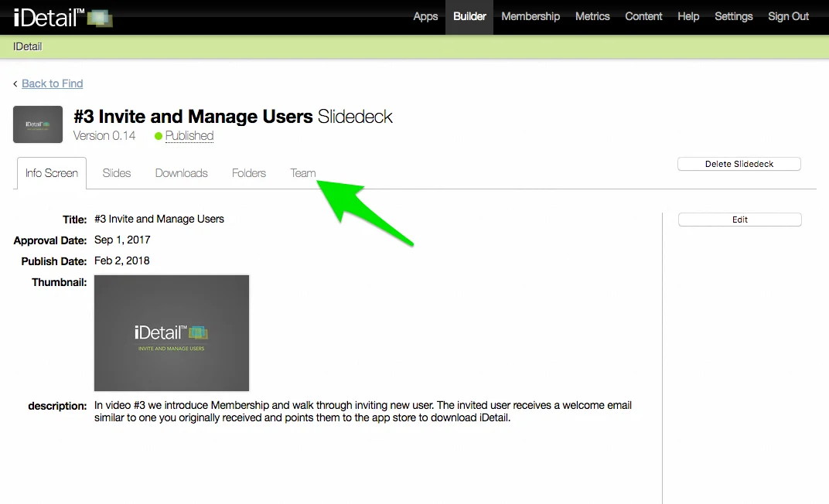This screenshot has width=829, height=504.
Task: Click the iDetail logo in header
Action: pos(63,18)
